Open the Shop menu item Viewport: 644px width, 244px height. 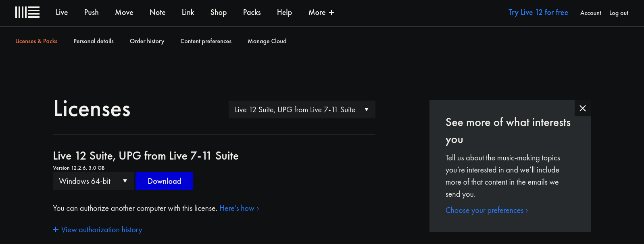[x=218, y=13]
